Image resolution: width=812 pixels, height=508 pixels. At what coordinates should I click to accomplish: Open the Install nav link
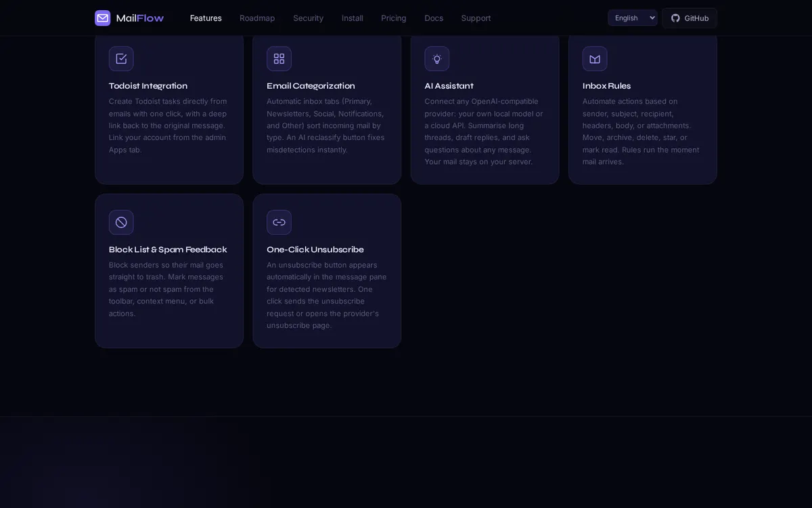click(x=352, y=18)
